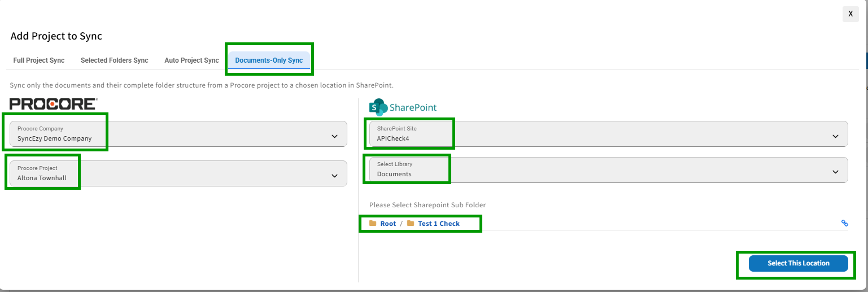Open the Test 1 Check folder link
Viewport: 868px width, 292px height.
click(439, 224)
